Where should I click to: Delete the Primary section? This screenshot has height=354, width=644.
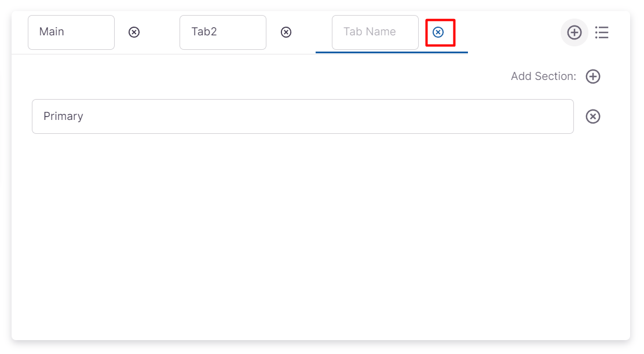(x=593, y=116)
